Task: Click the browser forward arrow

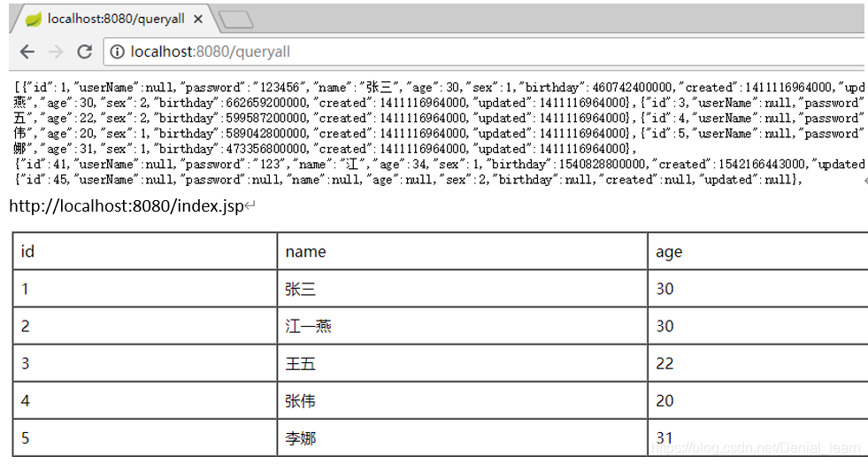Action: point(56,52)
